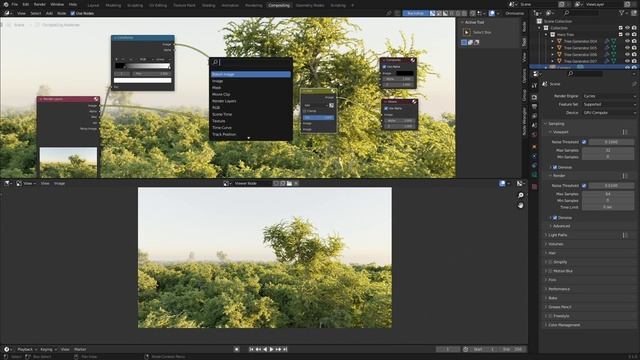Screen dimensions: 640x360
Task: Open the Output properties tab icon
Action: 534,107
